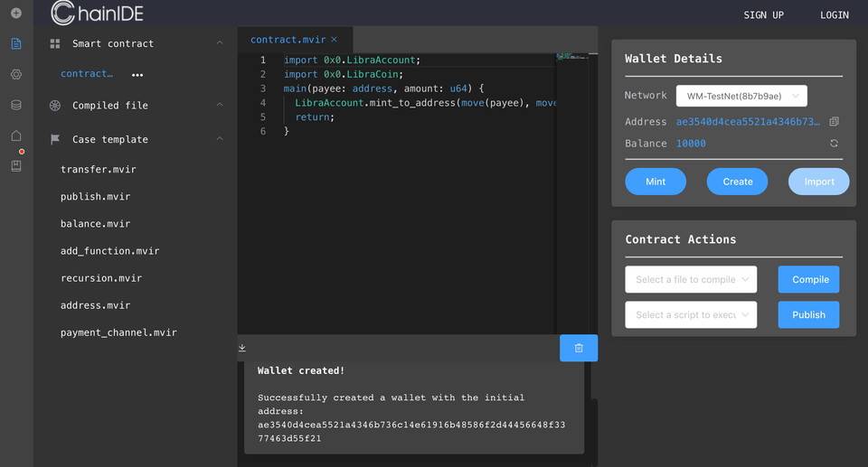Clear console output with trash button
This screenshot has height=467, width=868.
click(579, 348)
